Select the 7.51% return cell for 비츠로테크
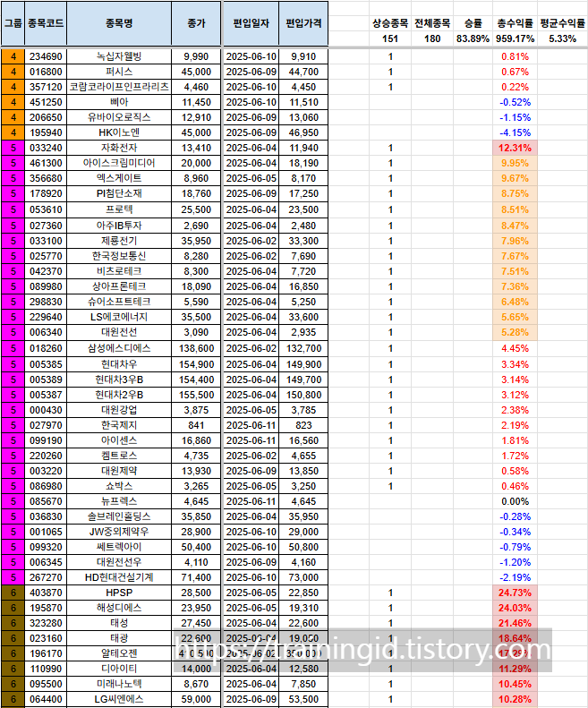The height and width of the screenshot is (708, 588). click(x=515, y=271)
